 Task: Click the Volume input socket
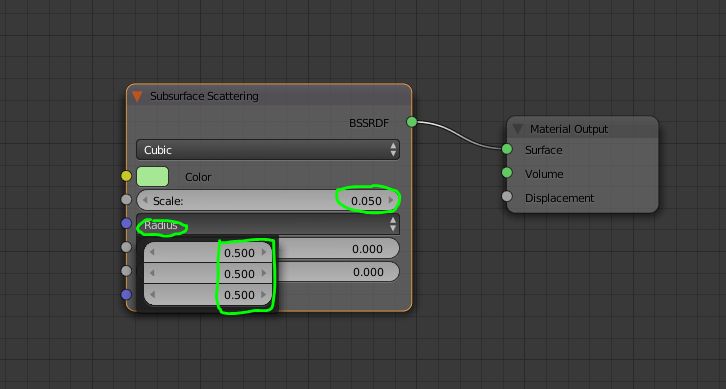pos(507,173)
